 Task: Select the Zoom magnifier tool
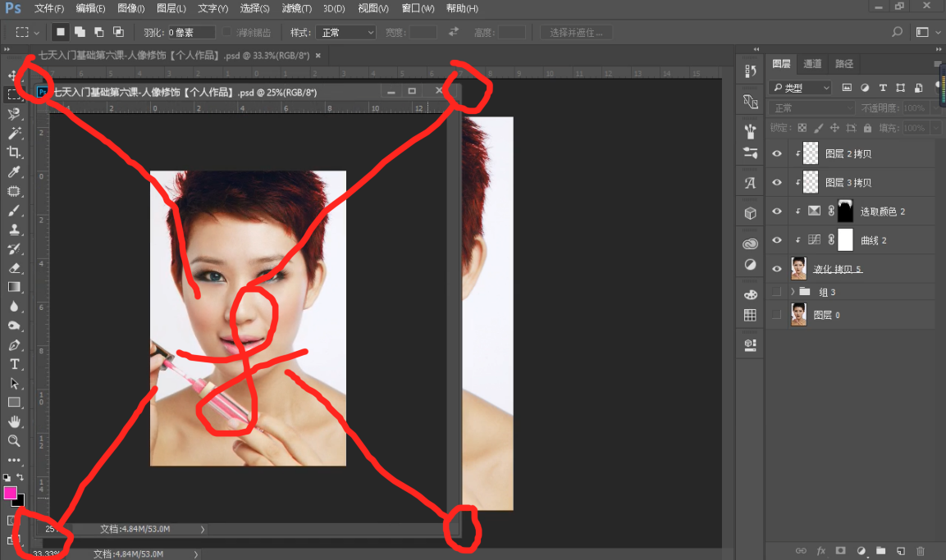tap(14, 441)
